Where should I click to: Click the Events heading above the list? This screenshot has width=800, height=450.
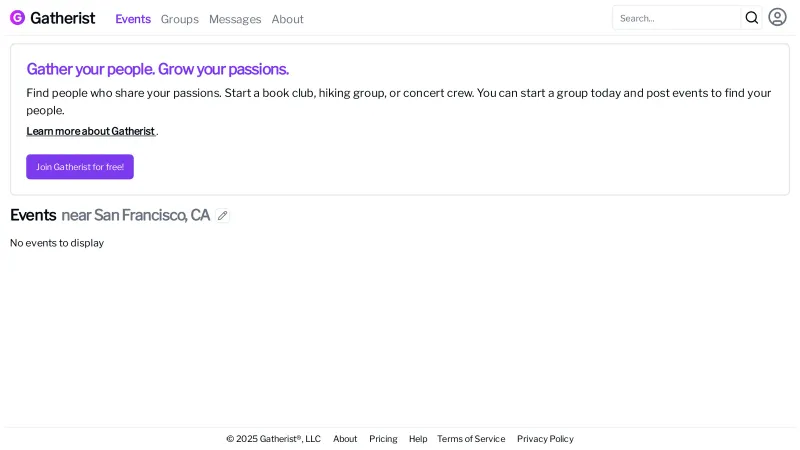click(x=33, y=215)
